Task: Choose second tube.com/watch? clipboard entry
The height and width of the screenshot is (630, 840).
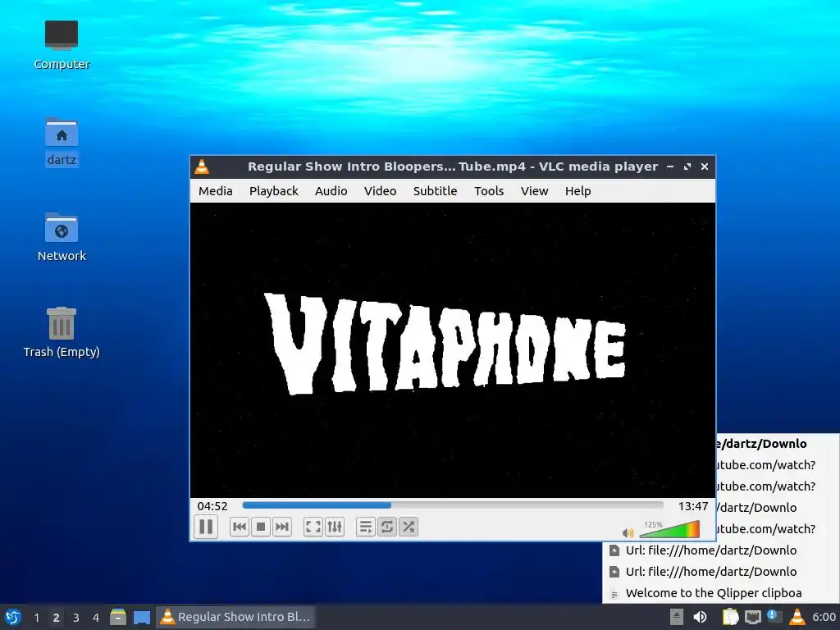Action: (x=778, y=486)
